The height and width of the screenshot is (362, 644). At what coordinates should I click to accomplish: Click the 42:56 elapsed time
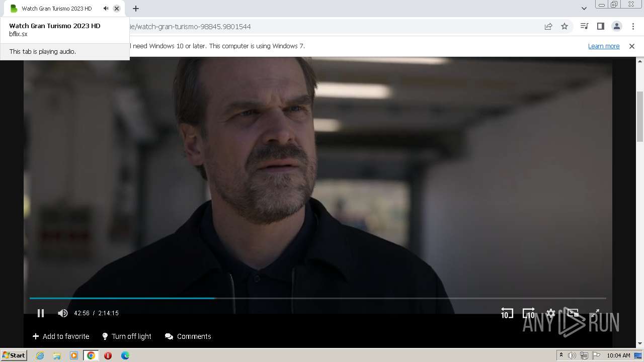tap(82, 313)
